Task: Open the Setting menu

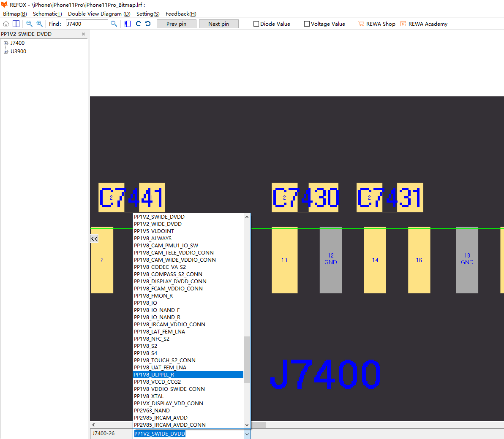Action: coord(148,14)
